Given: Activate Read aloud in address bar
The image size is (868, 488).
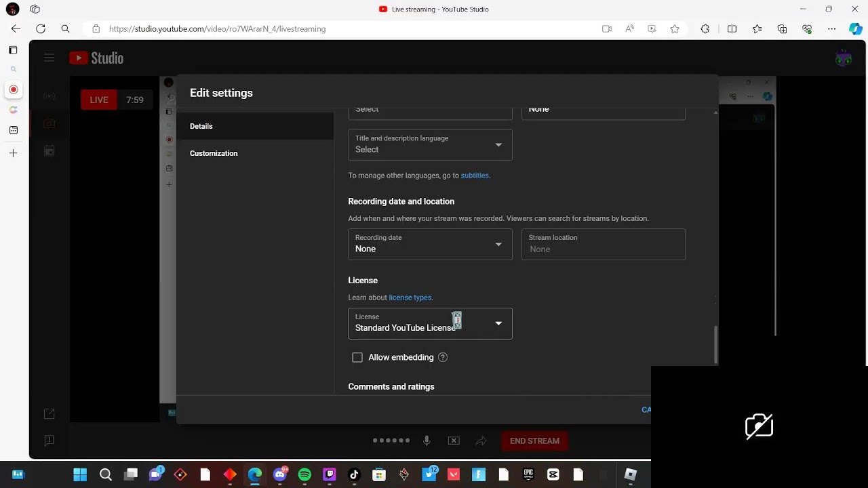Looking at the screenshot, I should coord(630,28).
